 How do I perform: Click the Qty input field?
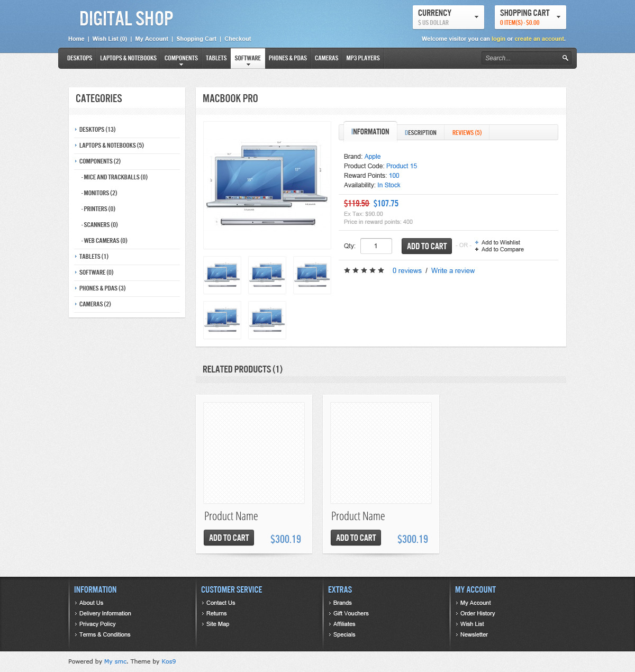376,246
